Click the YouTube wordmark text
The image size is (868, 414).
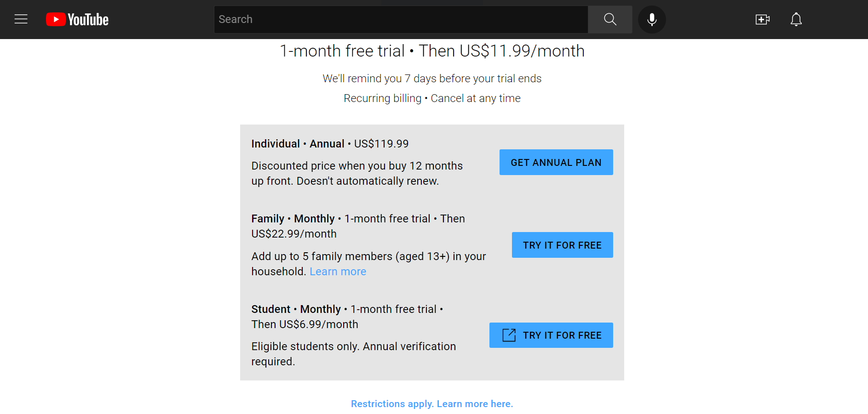tap(88, 20)
